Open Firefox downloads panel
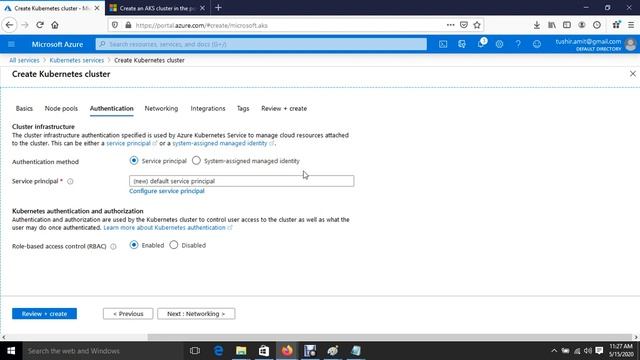The height and width of the screenshot is (360, 640). tap(537, 25)
